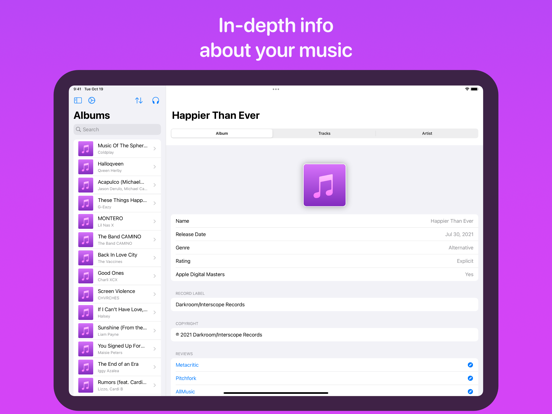Click the Release Date value Jul 30, 2021
This screenshot has height=414, width=552.
[x=459, y=234]
